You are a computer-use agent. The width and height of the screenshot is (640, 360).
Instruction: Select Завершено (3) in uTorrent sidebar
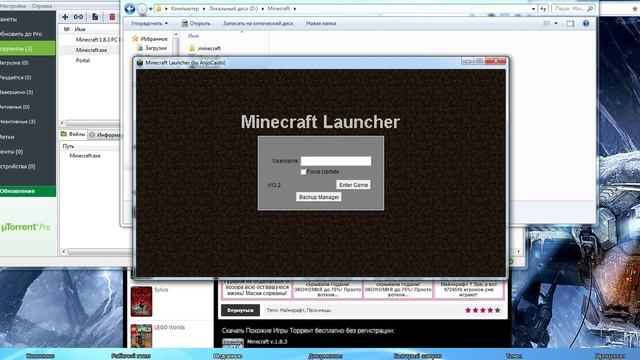point(27,92)
